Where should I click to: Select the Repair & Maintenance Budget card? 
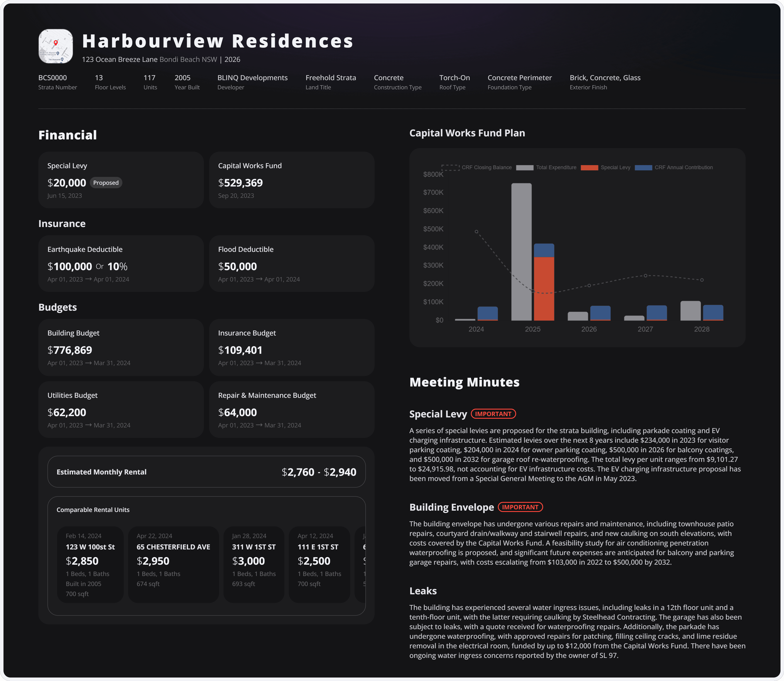[292, 409]
